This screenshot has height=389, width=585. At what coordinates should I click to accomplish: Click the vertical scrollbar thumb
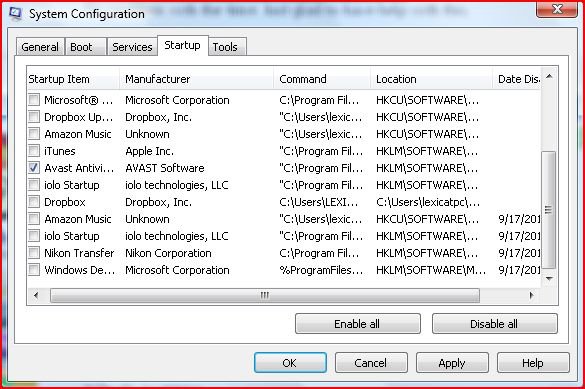coord(548,210)
